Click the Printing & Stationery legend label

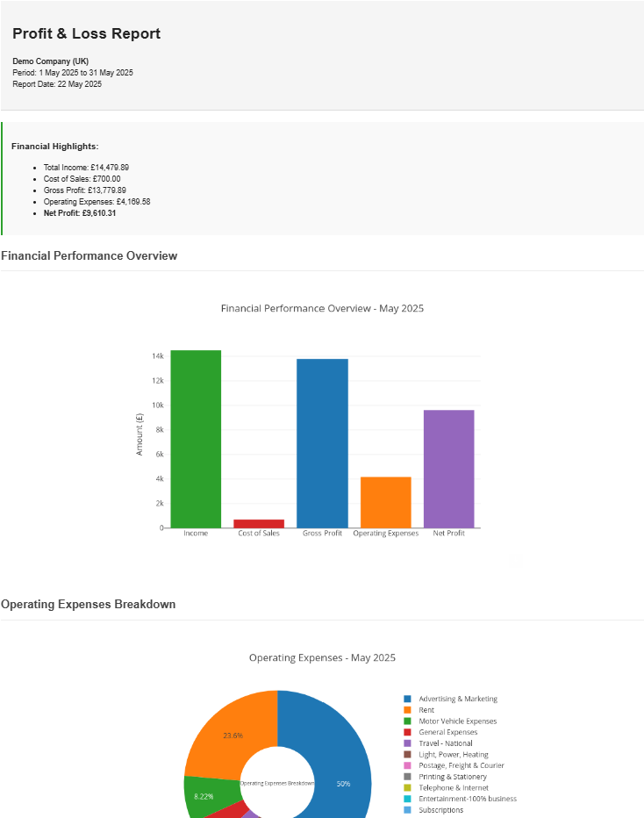point(453,777)
